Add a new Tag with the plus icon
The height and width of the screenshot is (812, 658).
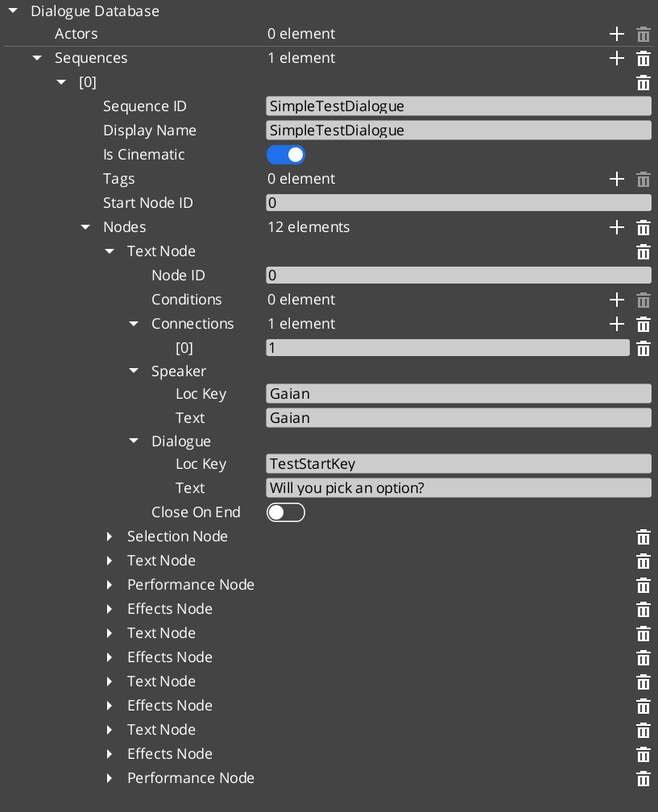[x=617, y=179]
